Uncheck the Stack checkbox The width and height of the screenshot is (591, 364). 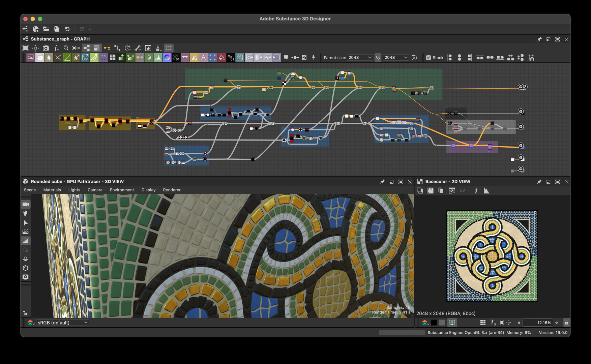pyautogui.click(x=429, y=58)
